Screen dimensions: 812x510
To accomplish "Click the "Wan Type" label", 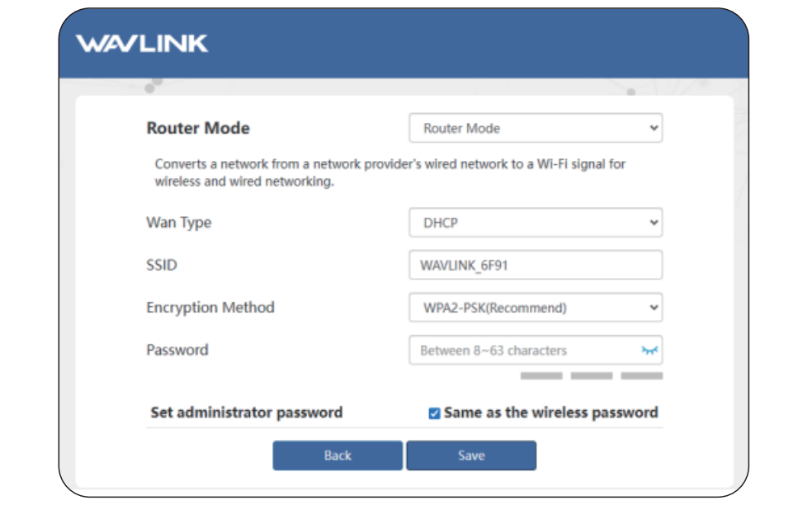I will coord(179,223).
